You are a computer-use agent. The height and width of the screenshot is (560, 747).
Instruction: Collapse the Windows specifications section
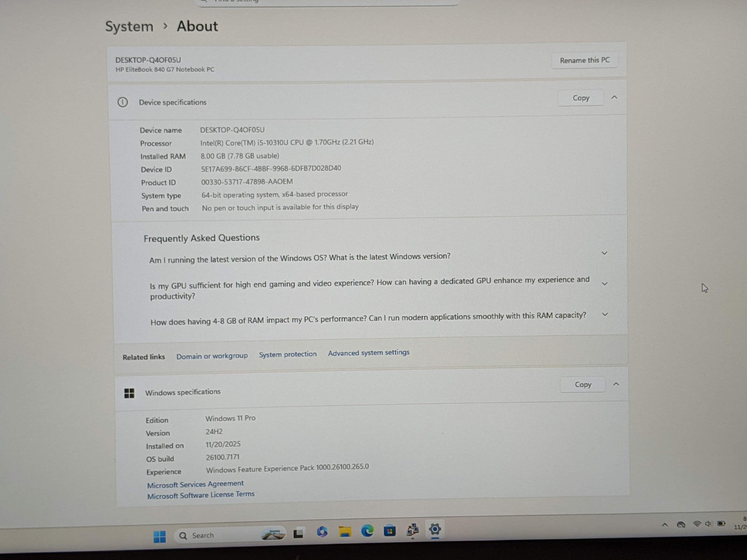pyautogui.click(x=616, y=384)
